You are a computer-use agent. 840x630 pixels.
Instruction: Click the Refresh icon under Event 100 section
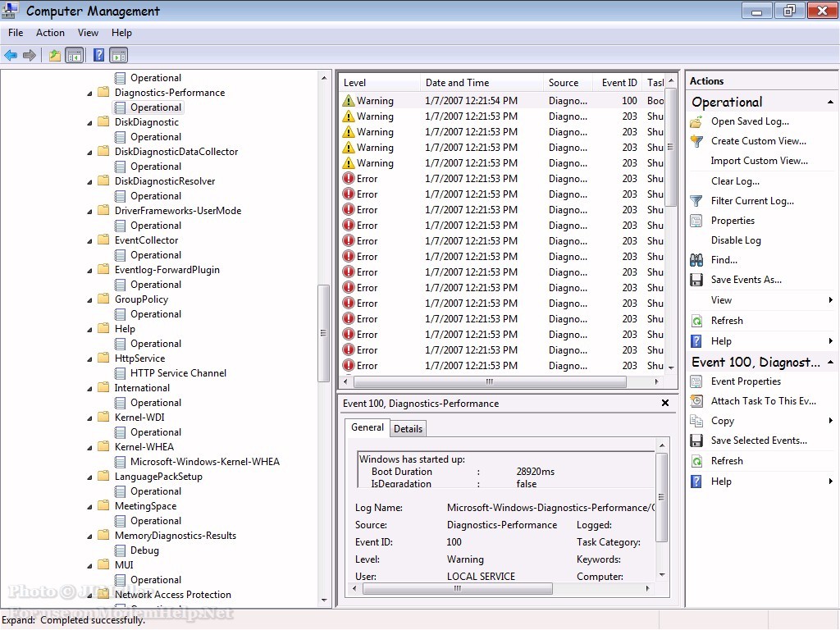pos(696,461)
